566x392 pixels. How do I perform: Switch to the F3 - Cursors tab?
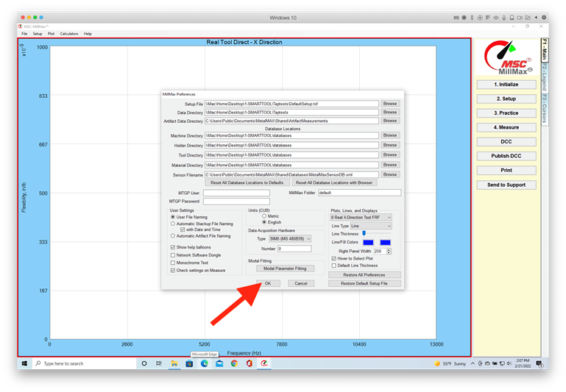(x=545, y=108)
